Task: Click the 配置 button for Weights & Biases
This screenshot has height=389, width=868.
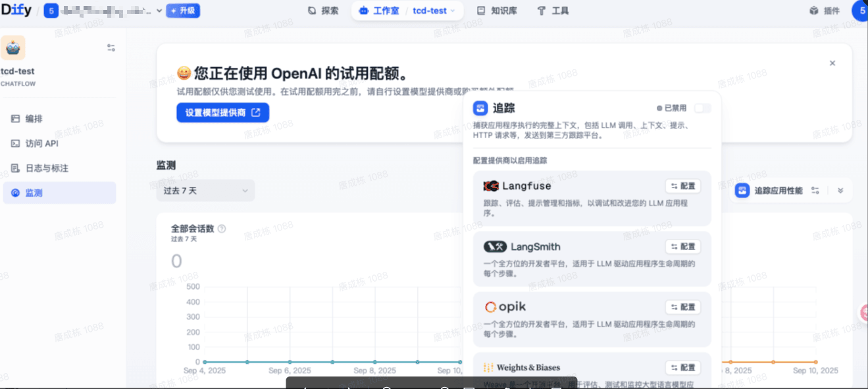Action: (682, 368)
